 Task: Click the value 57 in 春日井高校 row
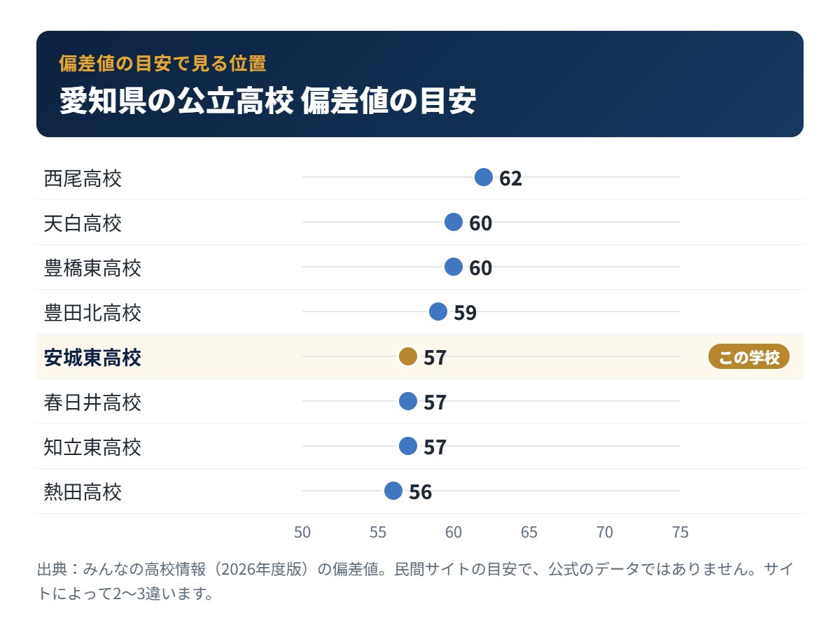click(435, 402)
